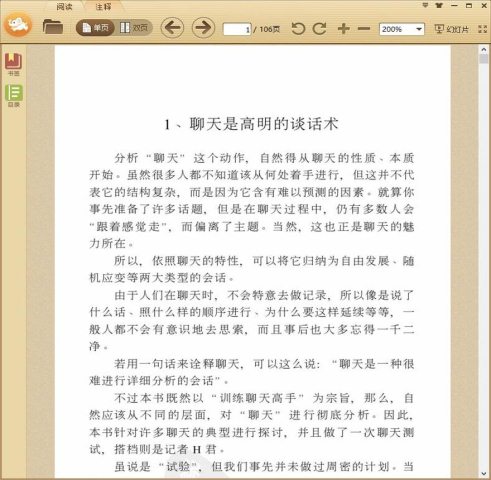Go to the previous page arrow
Image resolution: width=491 pixels, height=480 pixels.
tap(172, 27)
